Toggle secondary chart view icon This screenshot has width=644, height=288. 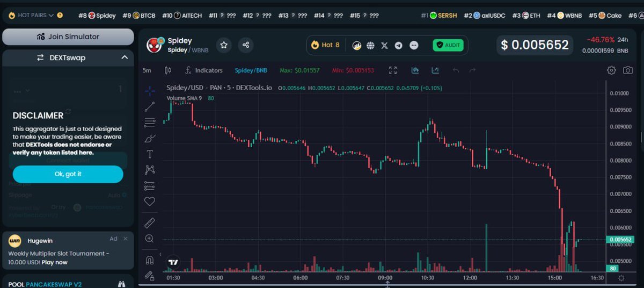pyautogui.click(x=435, y=70)
